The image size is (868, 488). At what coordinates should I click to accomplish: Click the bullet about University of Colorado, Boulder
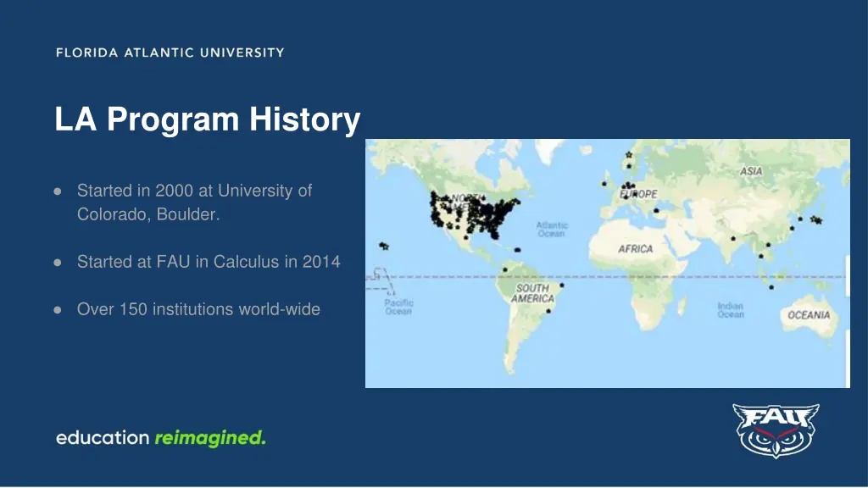pos(194,202)
